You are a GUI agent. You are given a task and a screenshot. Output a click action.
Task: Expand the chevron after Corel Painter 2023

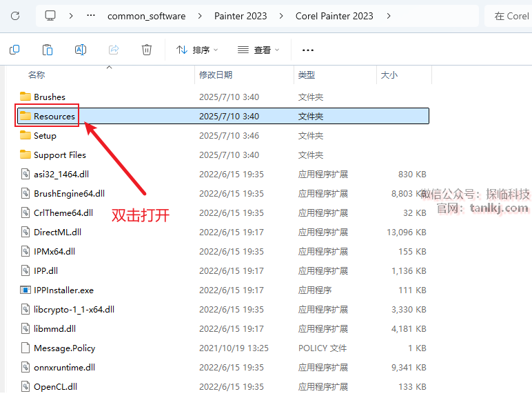(x=389, y=16)
